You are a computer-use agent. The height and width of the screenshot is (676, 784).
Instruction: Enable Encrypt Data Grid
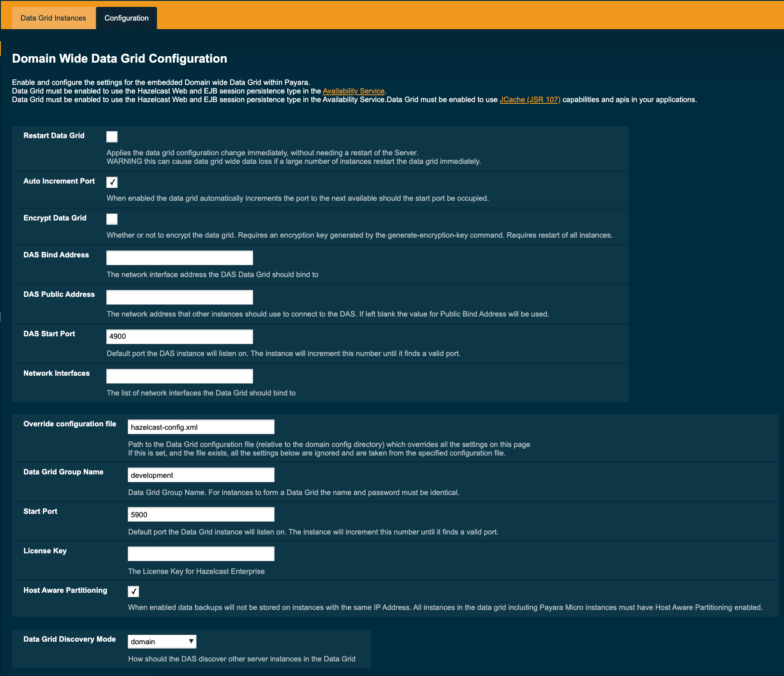pyautogui.click(x=112, y=219)
